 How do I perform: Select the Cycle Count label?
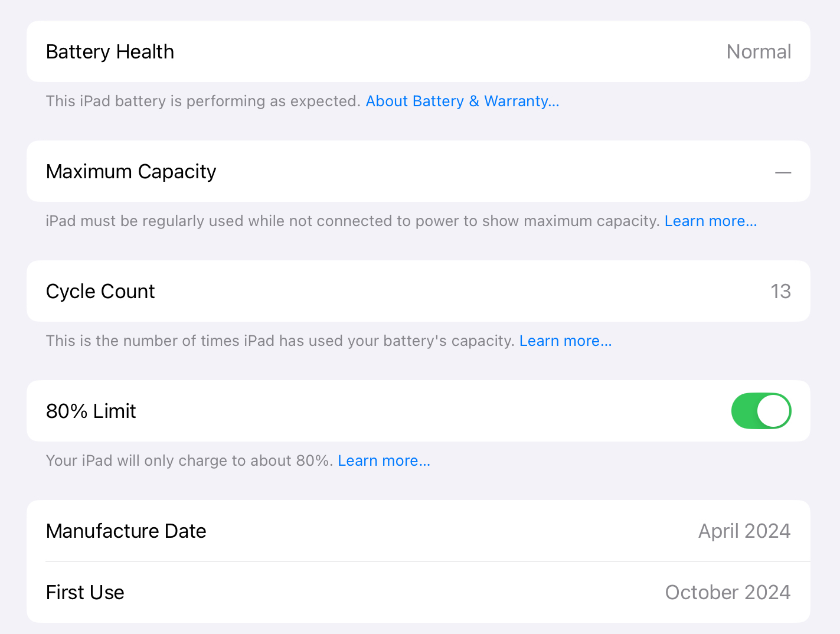[100, 292]
